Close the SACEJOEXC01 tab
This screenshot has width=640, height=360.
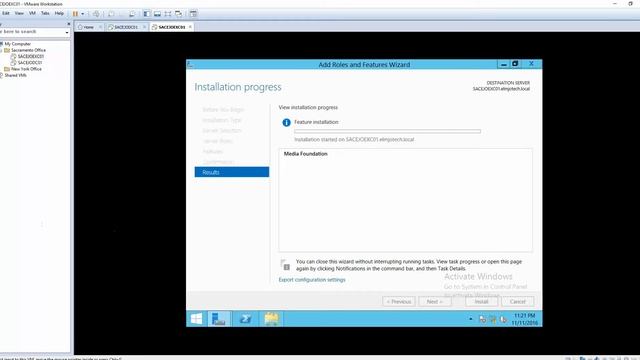(190, 27)
